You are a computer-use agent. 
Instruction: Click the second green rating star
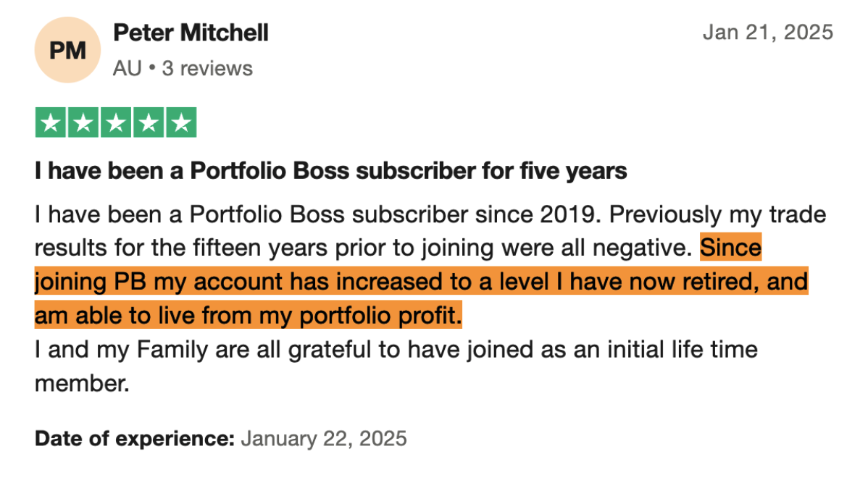pyautogui.click(x=83, y=122)
